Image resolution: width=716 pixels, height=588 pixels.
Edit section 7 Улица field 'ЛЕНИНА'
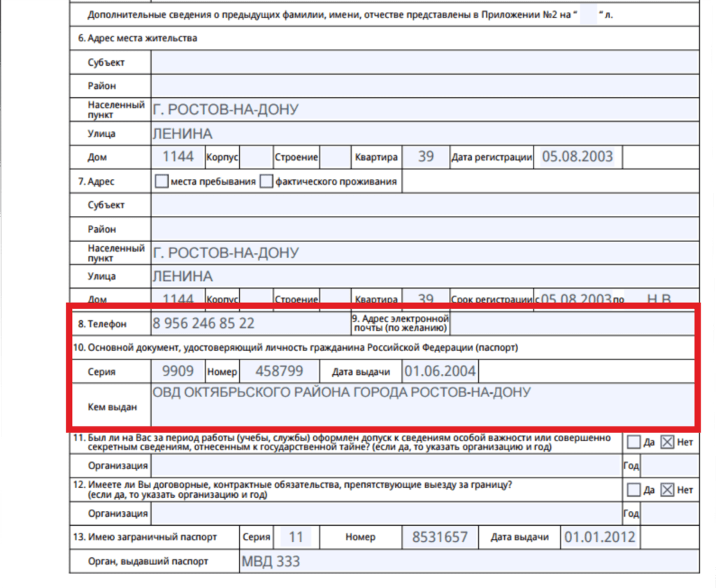point(424,276)
